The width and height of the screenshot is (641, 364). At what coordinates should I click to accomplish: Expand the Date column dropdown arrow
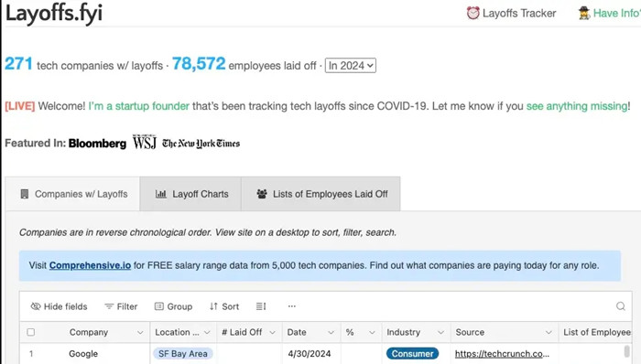[x=331, y=333]
